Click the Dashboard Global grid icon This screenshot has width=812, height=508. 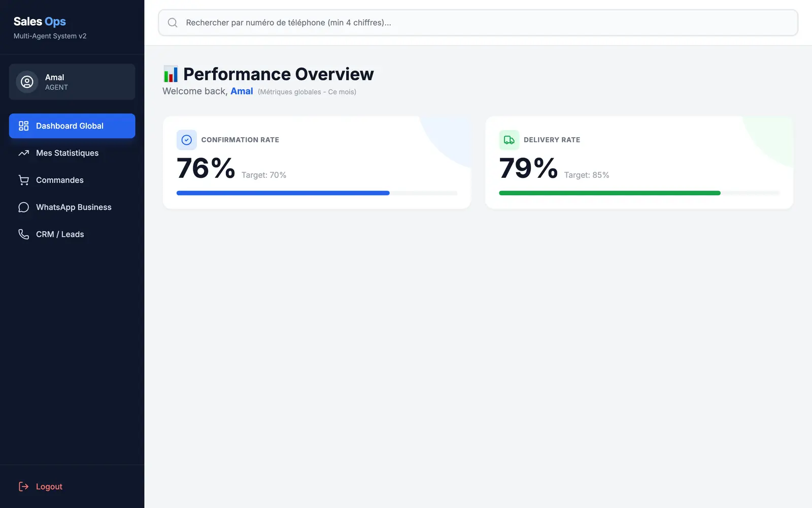pos(23,126)
